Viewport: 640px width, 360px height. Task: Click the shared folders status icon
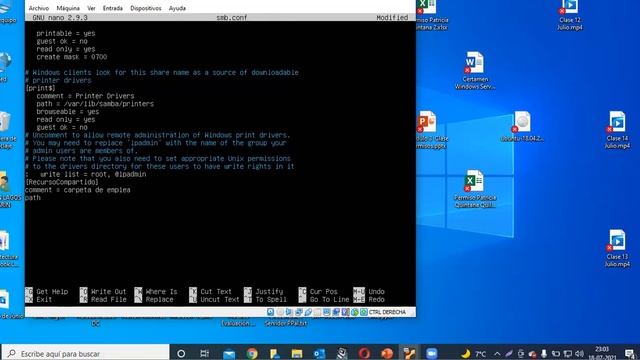(317, 312)
